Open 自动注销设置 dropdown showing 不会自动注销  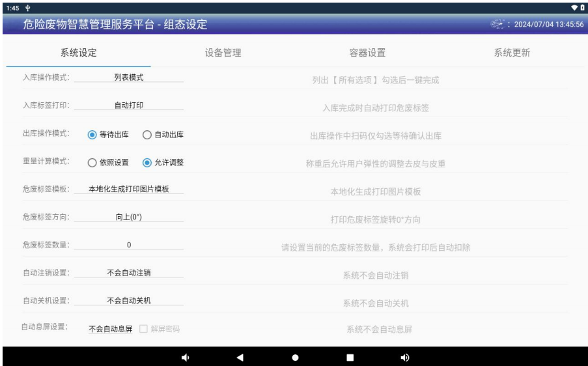[x=129, y=274]
